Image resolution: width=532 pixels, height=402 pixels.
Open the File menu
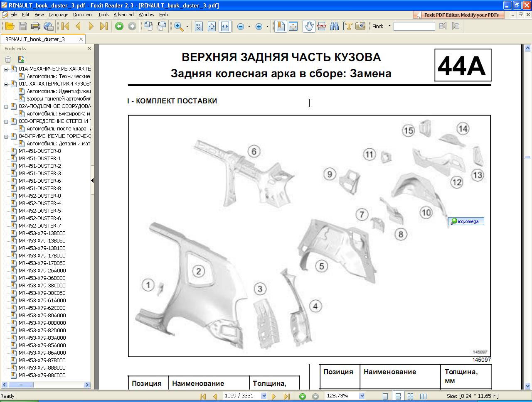[14, 15]
